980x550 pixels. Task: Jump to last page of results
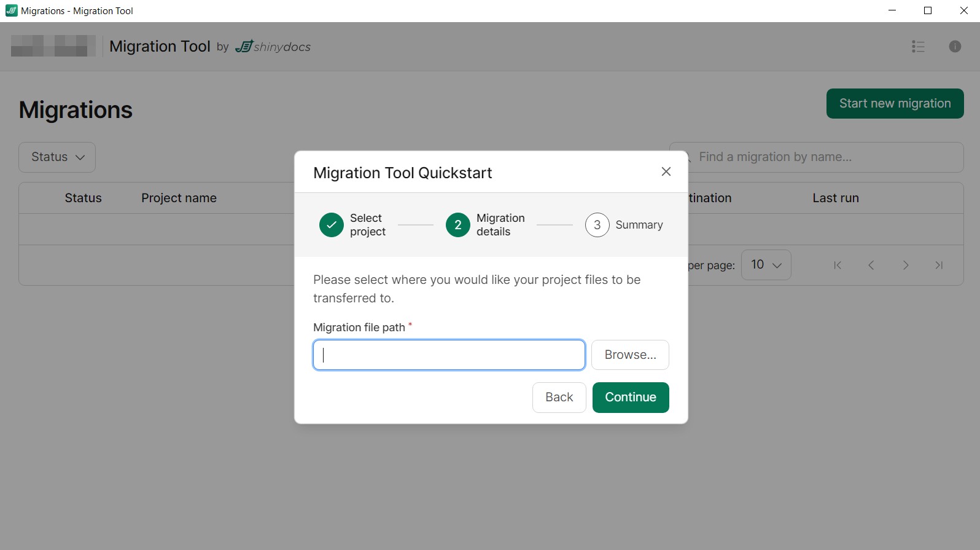(939, 265)
